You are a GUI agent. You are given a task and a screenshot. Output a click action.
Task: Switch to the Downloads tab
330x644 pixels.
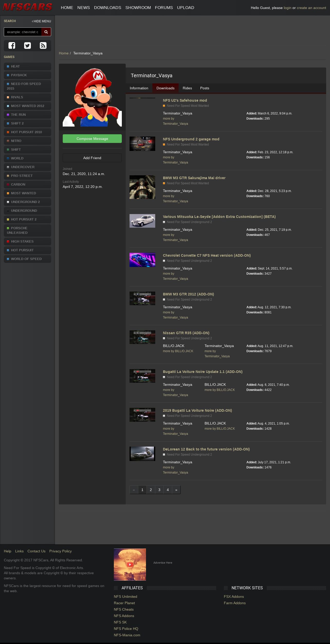tap(166, 88)
